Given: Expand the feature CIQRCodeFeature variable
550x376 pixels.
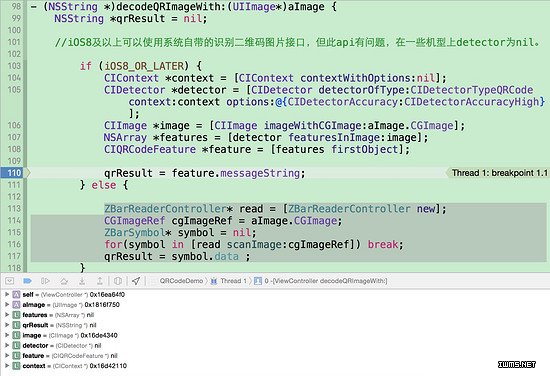Looking at the screenshot, I should 7,355.
